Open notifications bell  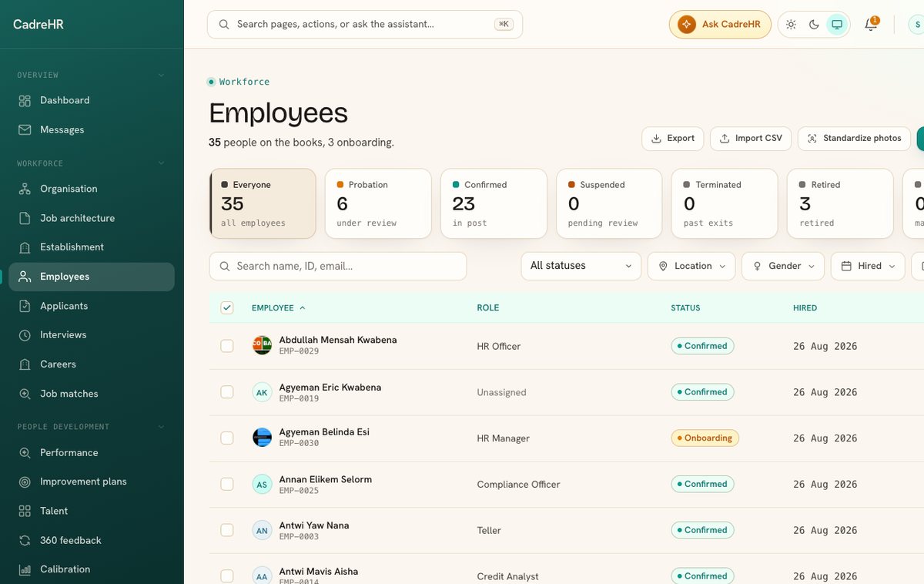click(x=871, y=25)
